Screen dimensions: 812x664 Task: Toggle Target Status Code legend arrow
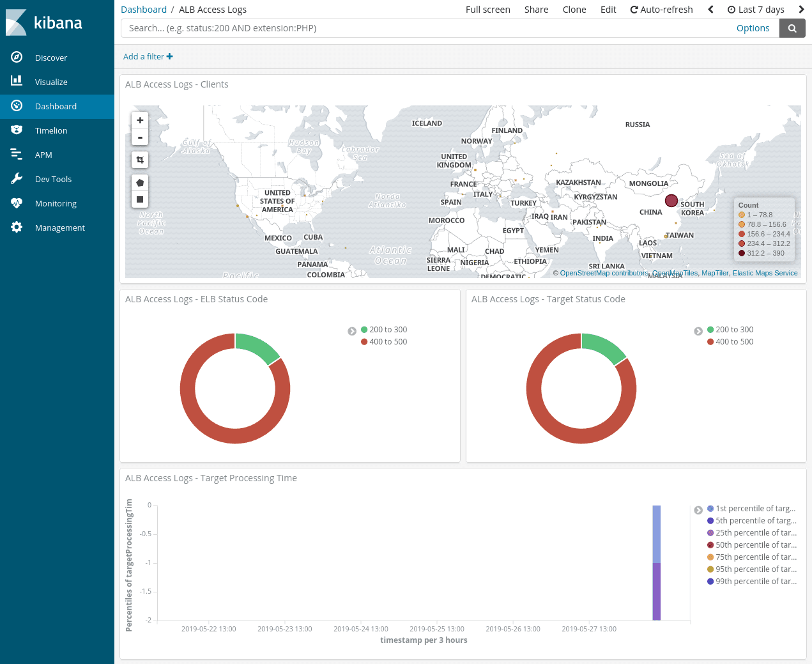[698, 331]
